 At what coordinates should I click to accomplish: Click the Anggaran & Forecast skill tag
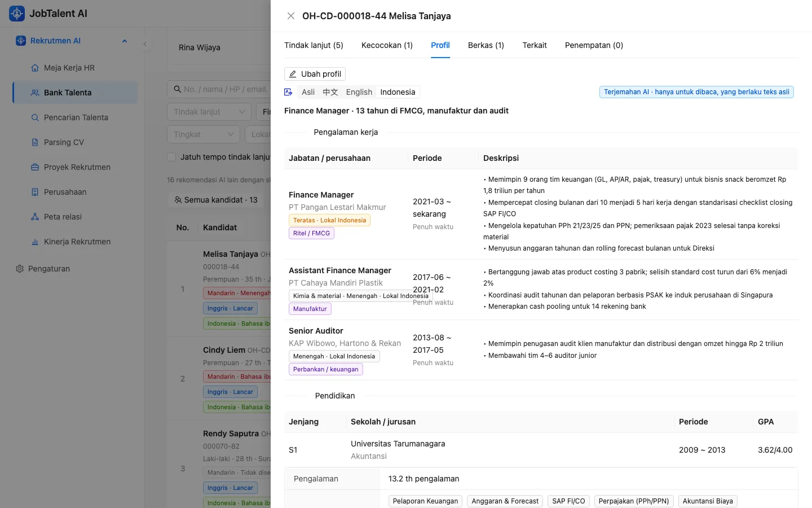(x=505, y=501)
